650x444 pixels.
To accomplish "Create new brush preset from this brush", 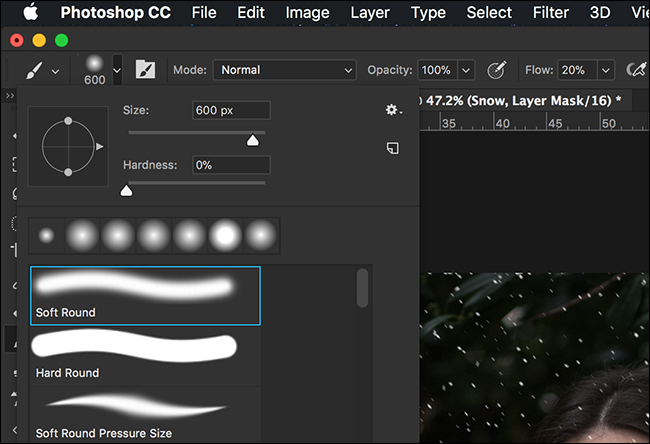I will pyautogui.click(x=393, y=148).
